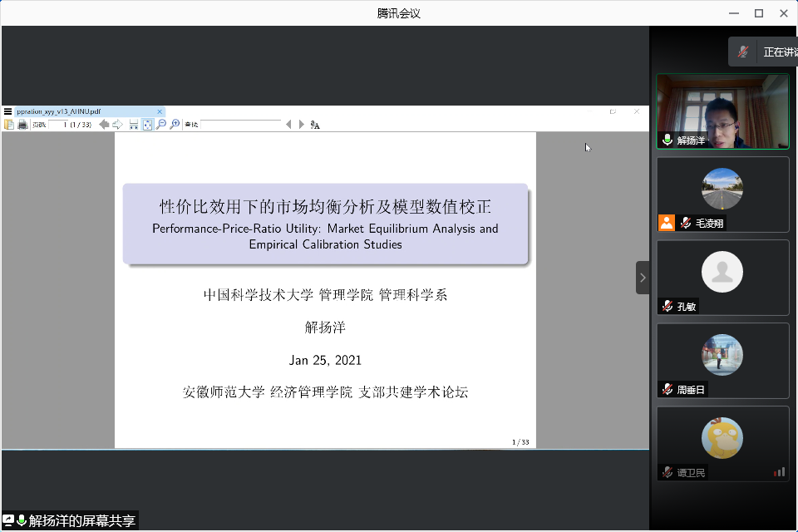Select the fit width icon
This screenshot has width=798, height=532.
point(133,125)
